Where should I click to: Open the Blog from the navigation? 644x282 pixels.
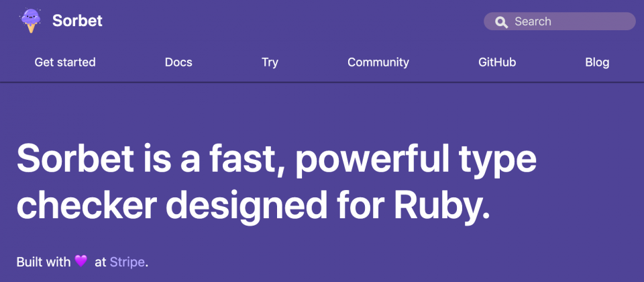(x=597, y=62)
